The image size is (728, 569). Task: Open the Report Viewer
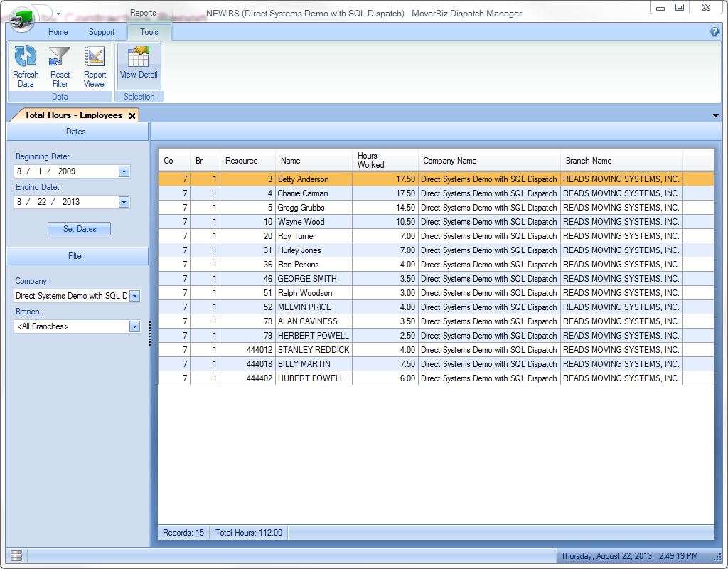point(95,58)
